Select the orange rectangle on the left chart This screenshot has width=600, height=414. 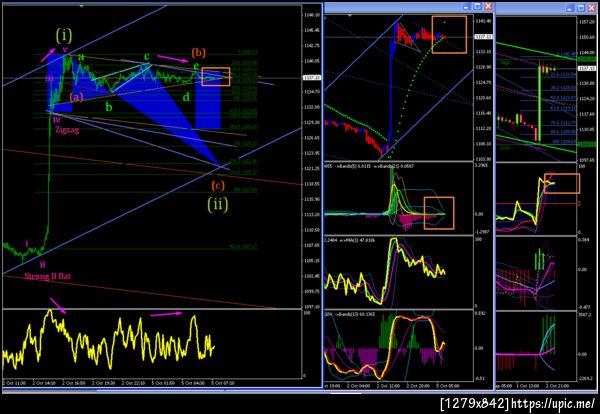pos(216,77)
